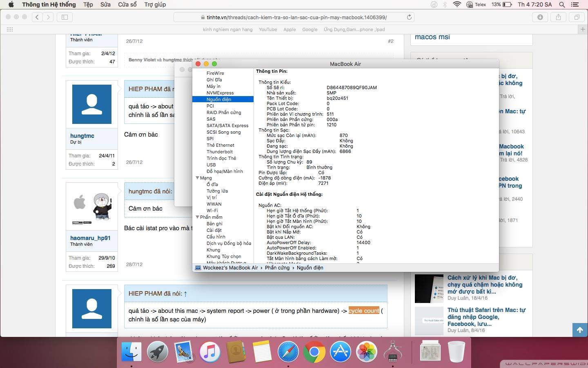
Task: Show Safari favorites grid icon
Action: 10,29
